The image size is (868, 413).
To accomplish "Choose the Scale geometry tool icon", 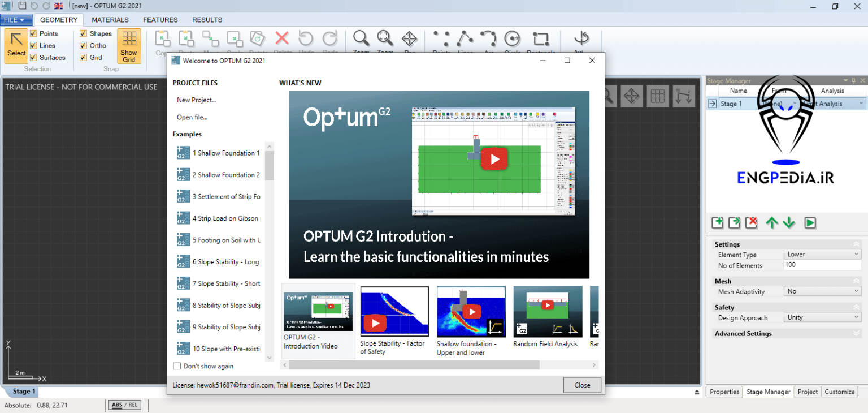I will (234, 40).
